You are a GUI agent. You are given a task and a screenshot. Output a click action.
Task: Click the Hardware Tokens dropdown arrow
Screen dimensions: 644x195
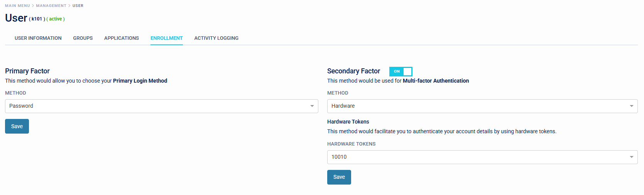tap(631, 157)
